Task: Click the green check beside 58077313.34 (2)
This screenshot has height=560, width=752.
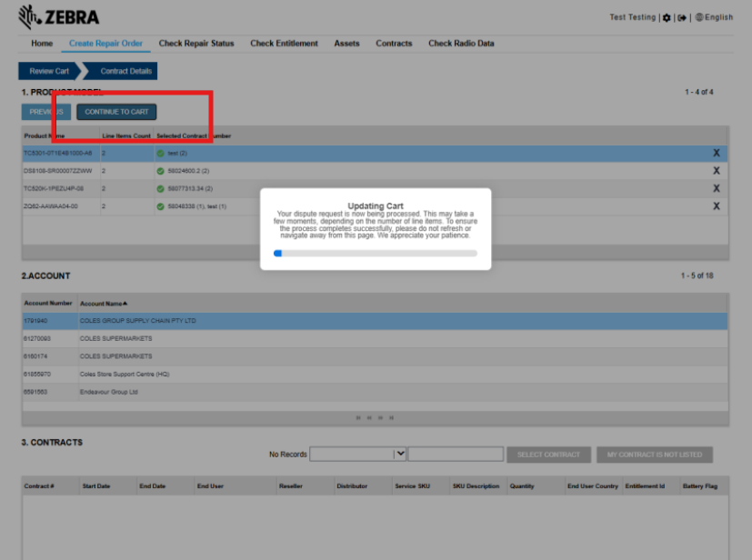Action: pos(160,189)
